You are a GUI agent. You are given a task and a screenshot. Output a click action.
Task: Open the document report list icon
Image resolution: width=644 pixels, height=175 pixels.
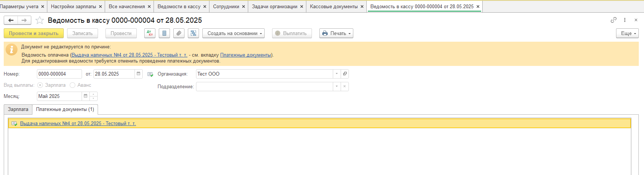pos(164,33)
